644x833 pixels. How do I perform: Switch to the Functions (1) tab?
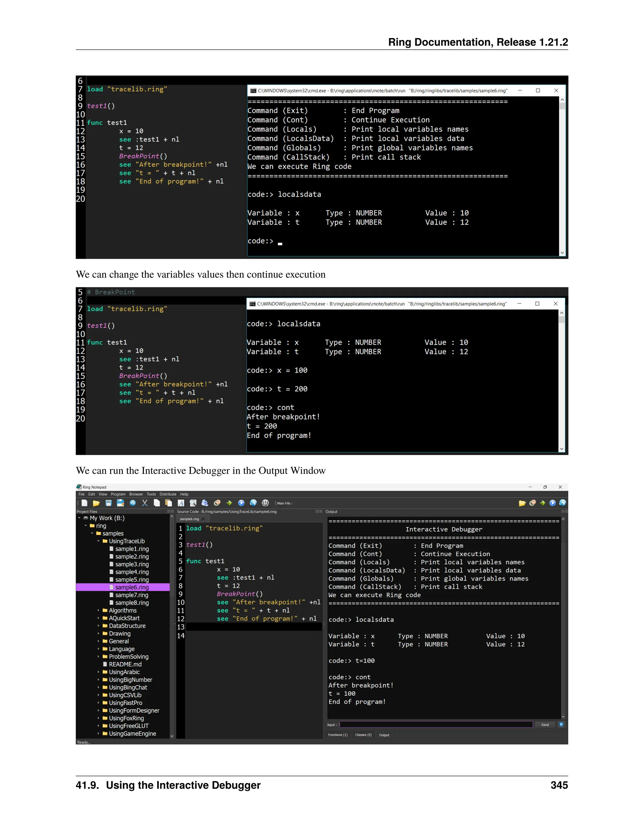tap(338, 735)
